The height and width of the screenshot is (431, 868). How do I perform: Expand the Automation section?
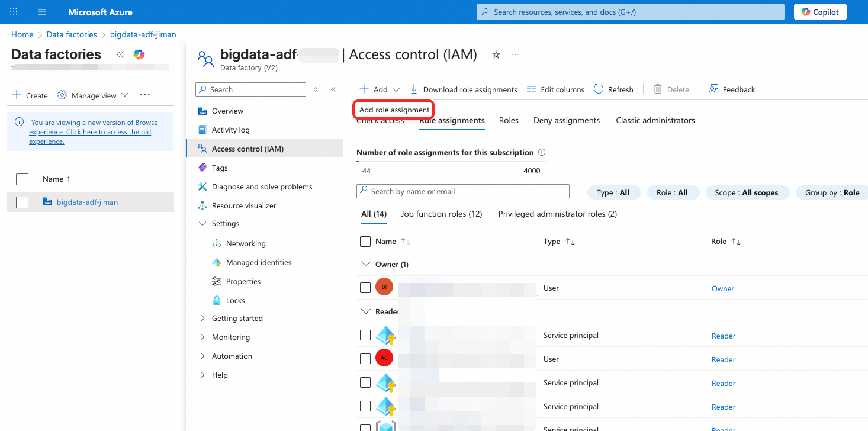pyautogui.click(x=203, y=356)
